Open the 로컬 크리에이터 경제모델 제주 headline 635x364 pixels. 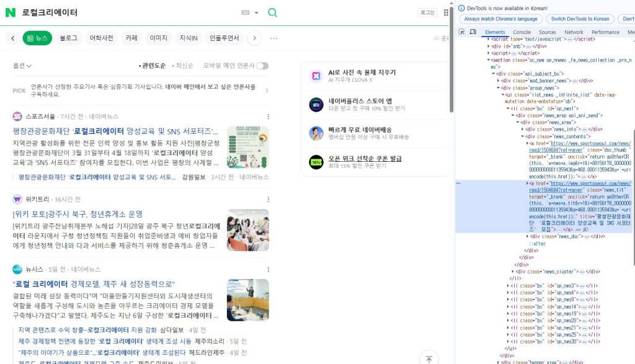pos(94,284)
